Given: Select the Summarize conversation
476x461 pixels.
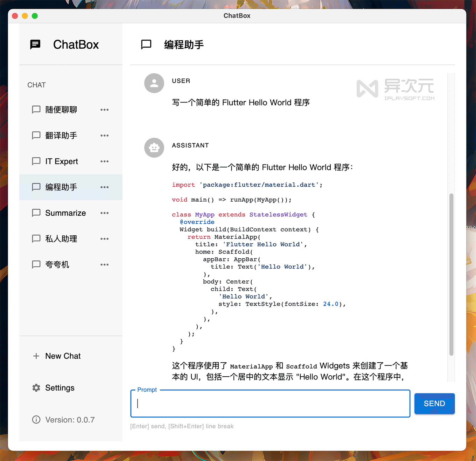Looking at the screenshot, I should click(x=65, y=213).
